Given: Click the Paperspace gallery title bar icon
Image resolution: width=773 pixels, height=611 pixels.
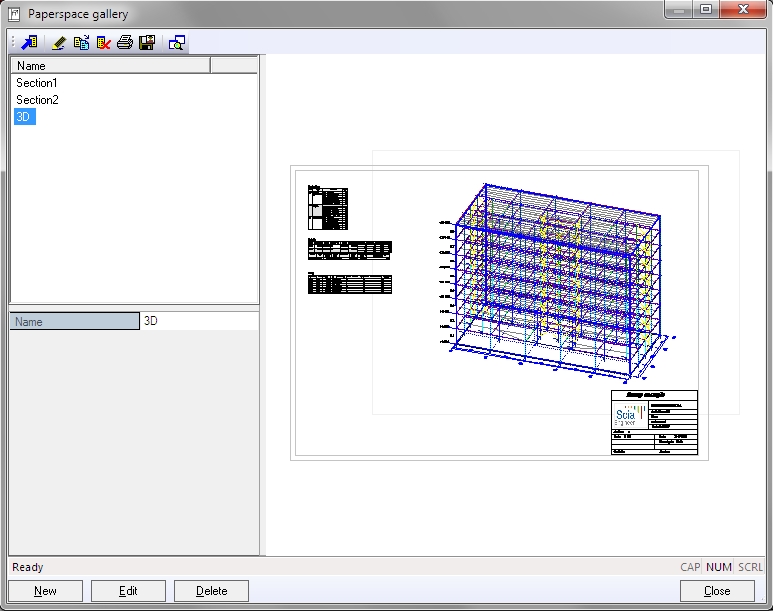Looking at the screenshot, I should (13, 12).
